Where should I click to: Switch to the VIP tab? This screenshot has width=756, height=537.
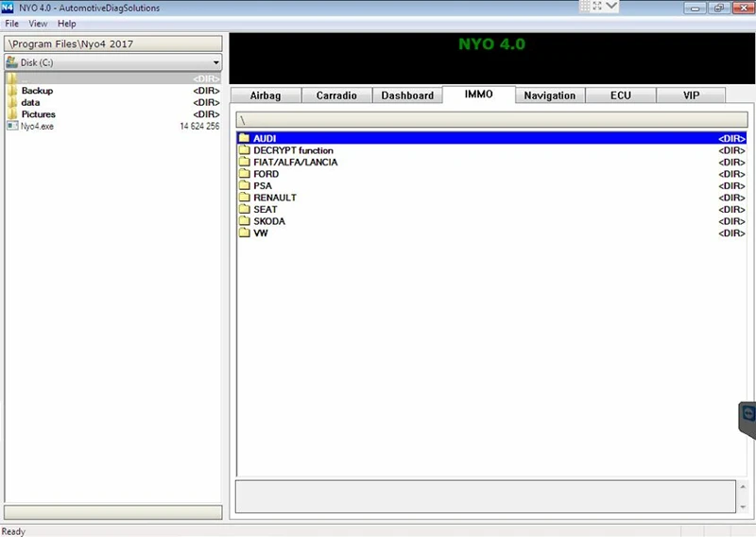(x=691, y=95)
